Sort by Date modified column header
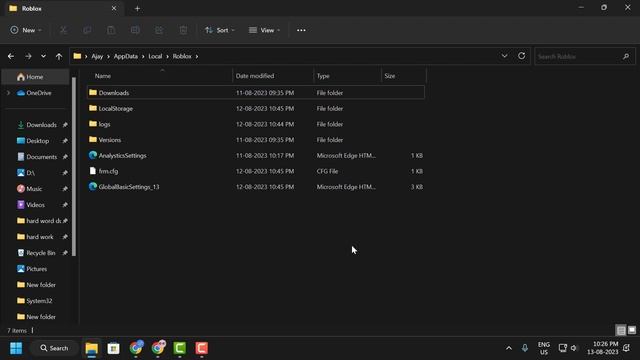The image size is (640, 360). coord(273,76)
